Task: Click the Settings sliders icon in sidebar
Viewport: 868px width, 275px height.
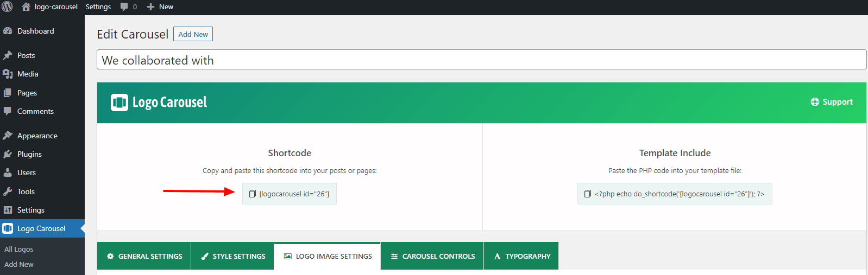Action: 8,210
